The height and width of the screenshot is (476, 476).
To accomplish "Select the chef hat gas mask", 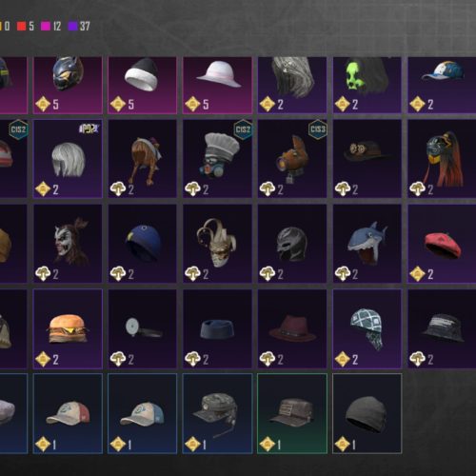I will (x=217, y=159).
